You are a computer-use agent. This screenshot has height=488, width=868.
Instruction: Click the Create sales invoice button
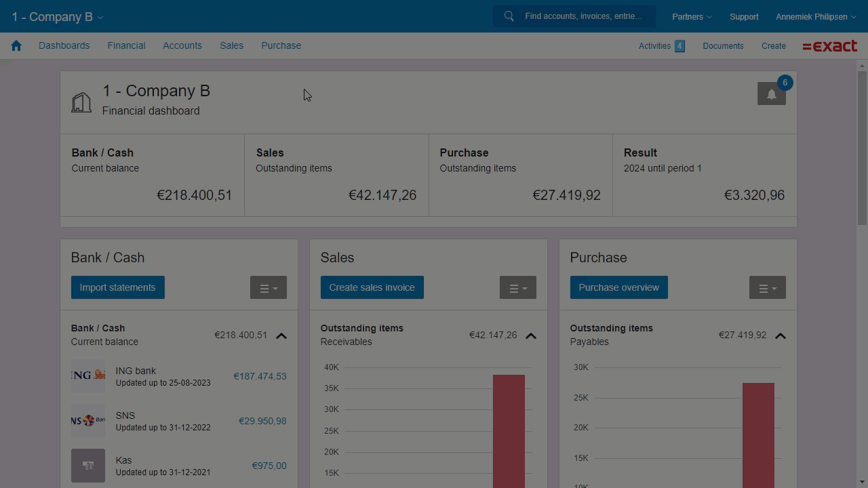pyautogui.click(x=372, y=287)
